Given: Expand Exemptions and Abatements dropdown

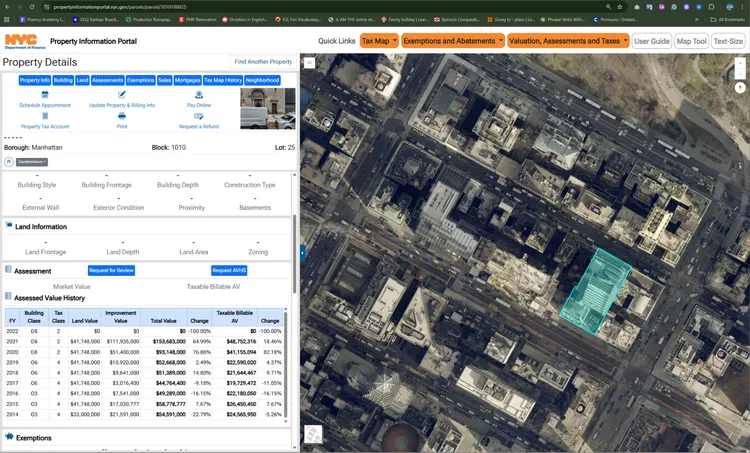Looking at the screenshot, I should pyautogui.click(x=453, y=41).
